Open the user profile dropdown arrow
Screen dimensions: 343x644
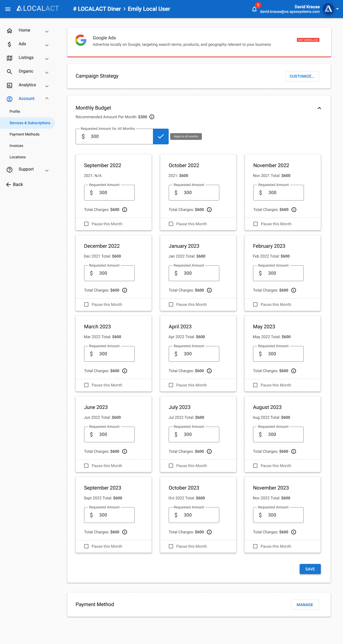(x=337, y=9)
